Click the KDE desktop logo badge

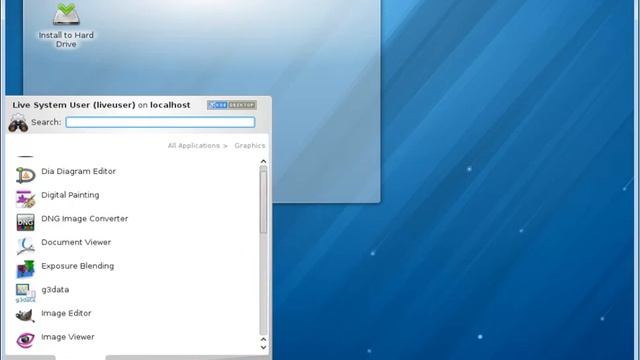231,105
